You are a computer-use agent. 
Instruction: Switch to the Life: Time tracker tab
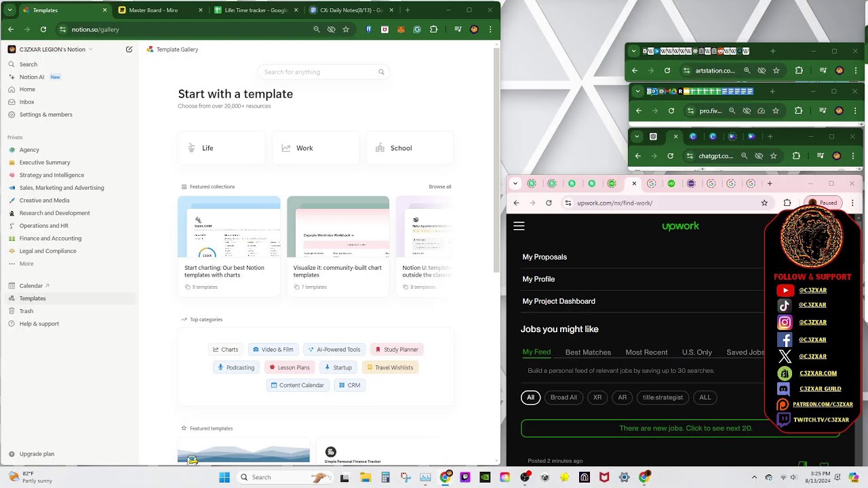click(x=256, y=10)
